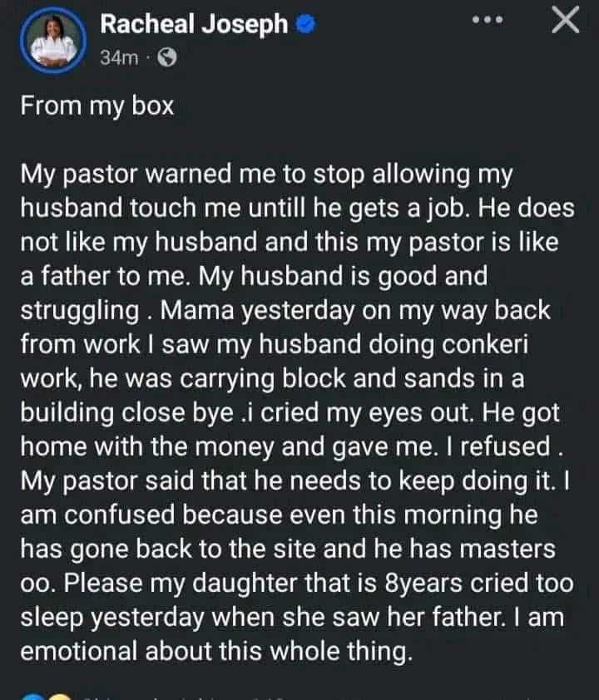Close the post with the X button

point(565,22)
